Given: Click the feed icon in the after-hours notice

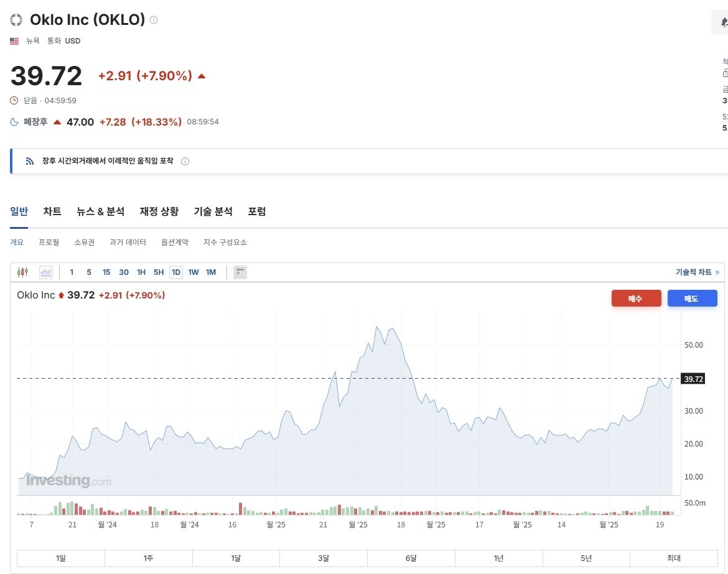Looking at the screenshot, I should pyautogui.click(x=30, y=161).
